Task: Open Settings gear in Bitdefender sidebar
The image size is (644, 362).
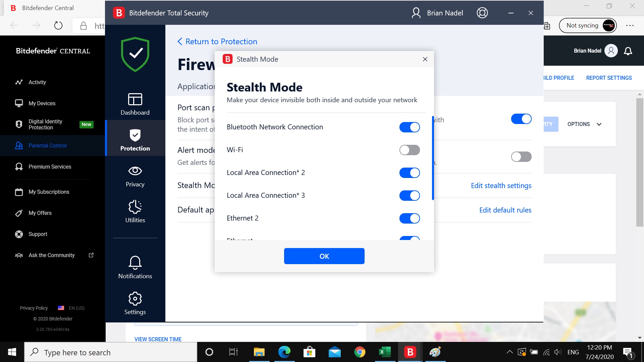Action: coord(135,303)
